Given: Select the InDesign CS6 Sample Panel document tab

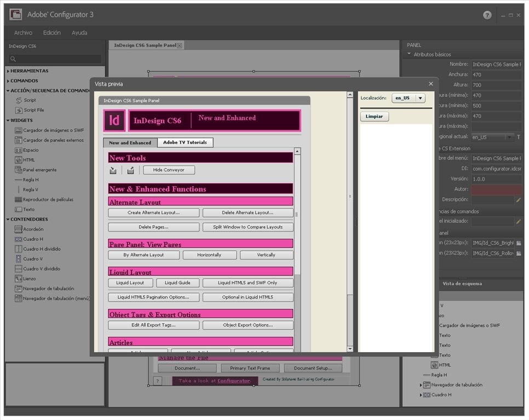Looking at the screenshot, I should (x=145, y=45).
